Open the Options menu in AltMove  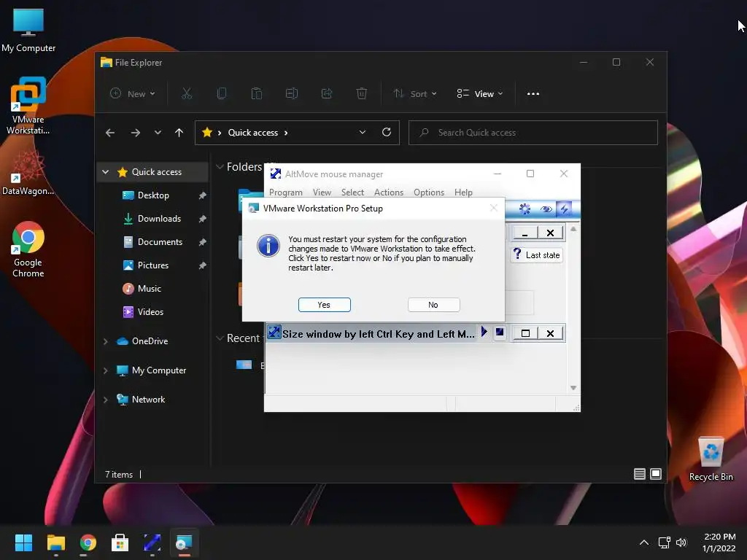pos(429,192)
